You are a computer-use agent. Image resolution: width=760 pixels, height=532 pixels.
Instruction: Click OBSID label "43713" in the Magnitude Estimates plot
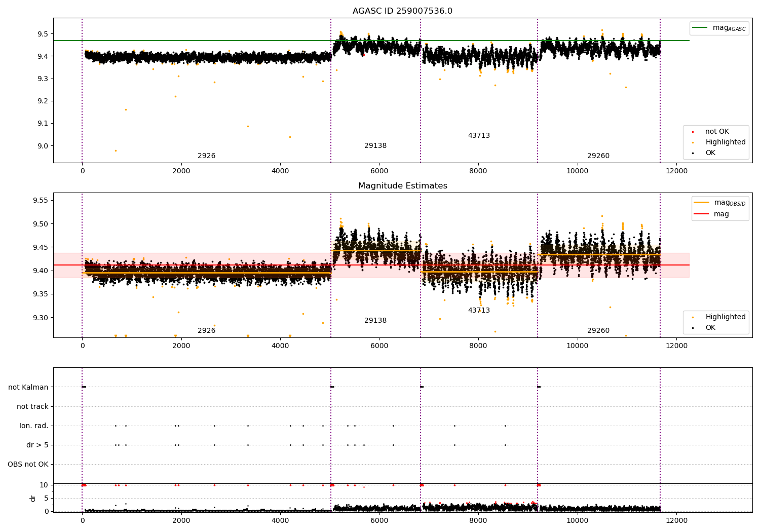point(479,311)
